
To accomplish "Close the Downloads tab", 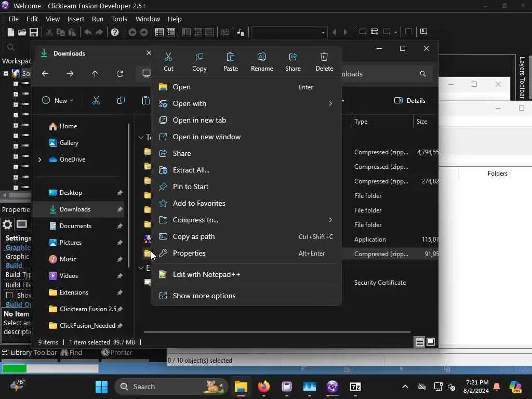I will click(148, 53).
